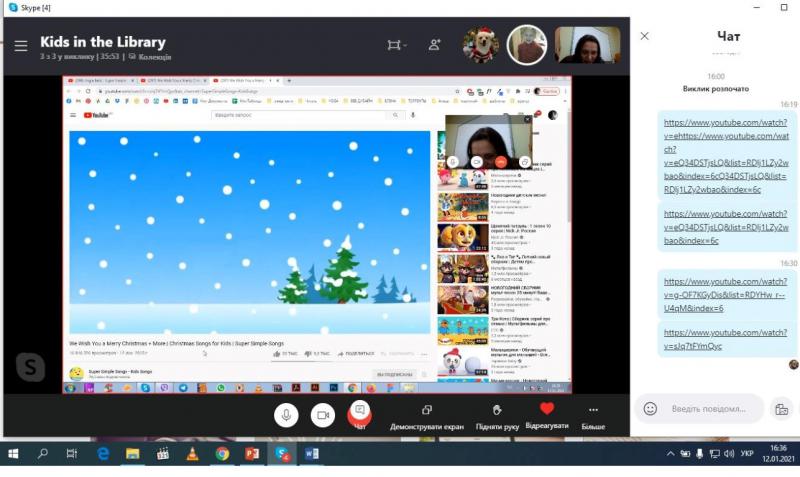Open File Explorer from the taskbar

pos(133,454)
